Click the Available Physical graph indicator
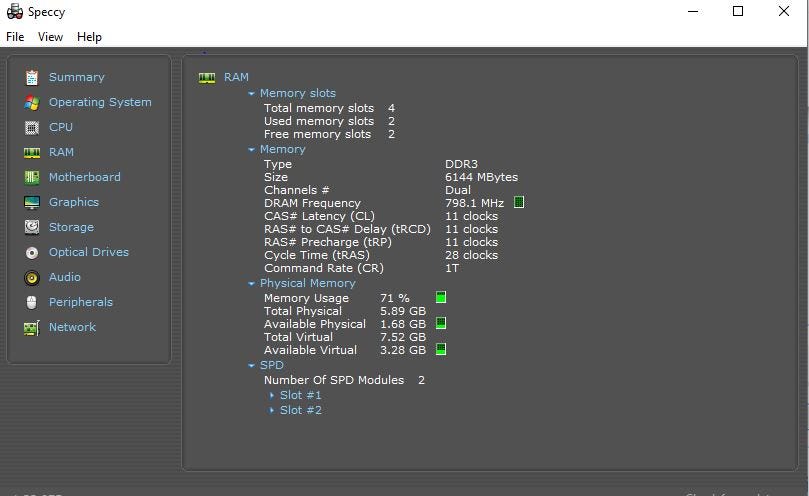809x496 pixels. 441,323
